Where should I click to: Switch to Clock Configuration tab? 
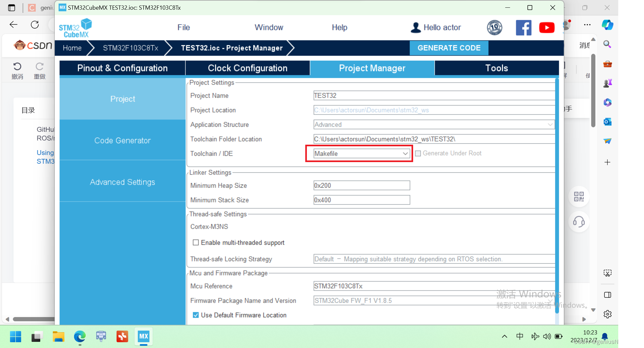(248, 68)
